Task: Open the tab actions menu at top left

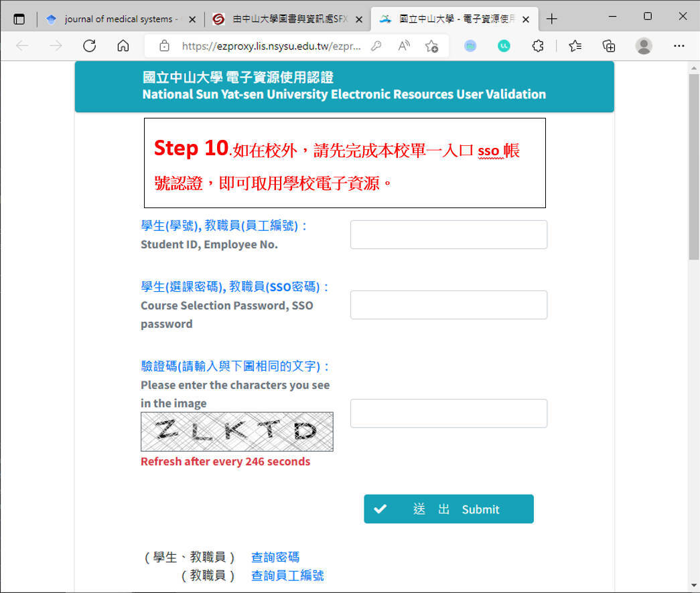Action: [x=19, y=19]
